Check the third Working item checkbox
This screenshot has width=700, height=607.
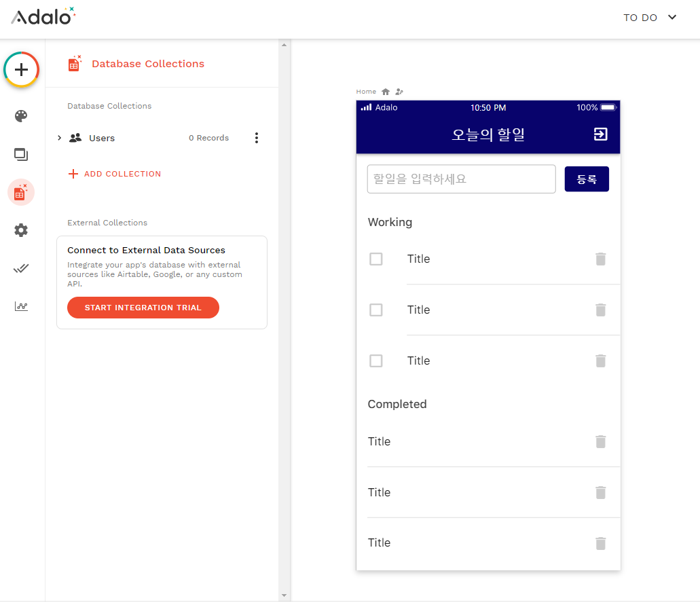point(376,361)
